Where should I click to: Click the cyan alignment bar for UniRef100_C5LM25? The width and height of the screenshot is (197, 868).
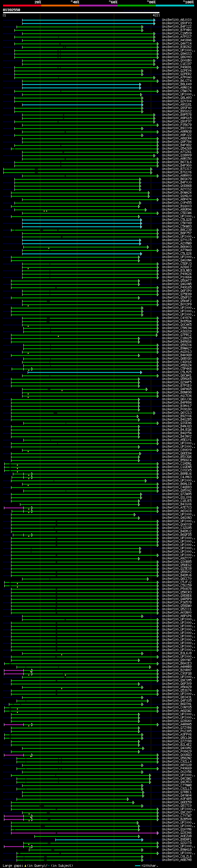85,372
